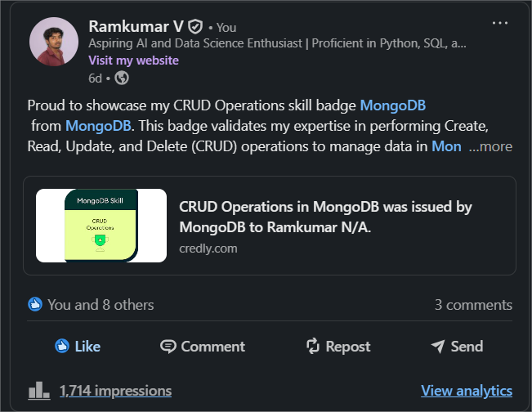Image resolution: width=532 pixels, height=412 pixels.
Task: Open the 1,714 impressions details
Action: tap(116, 391)
